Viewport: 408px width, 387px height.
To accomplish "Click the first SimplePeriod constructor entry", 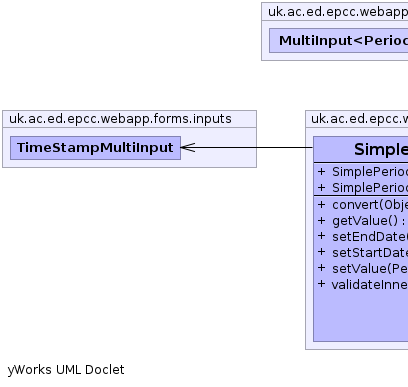I will pyautogui.click(x=363, y=172).
